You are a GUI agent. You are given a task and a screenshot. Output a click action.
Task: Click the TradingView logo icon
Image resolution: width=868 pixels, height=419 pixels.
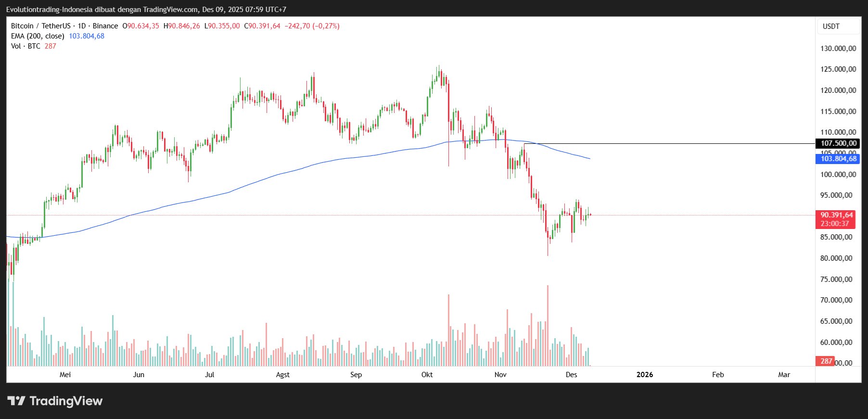[x=16, y=401]
